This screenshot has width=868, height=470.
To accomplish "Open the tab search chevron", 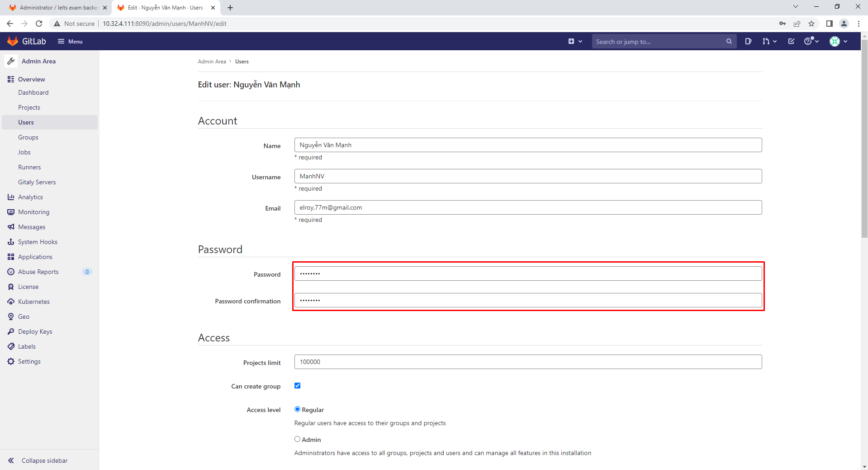I will click(x=796, y=7).
